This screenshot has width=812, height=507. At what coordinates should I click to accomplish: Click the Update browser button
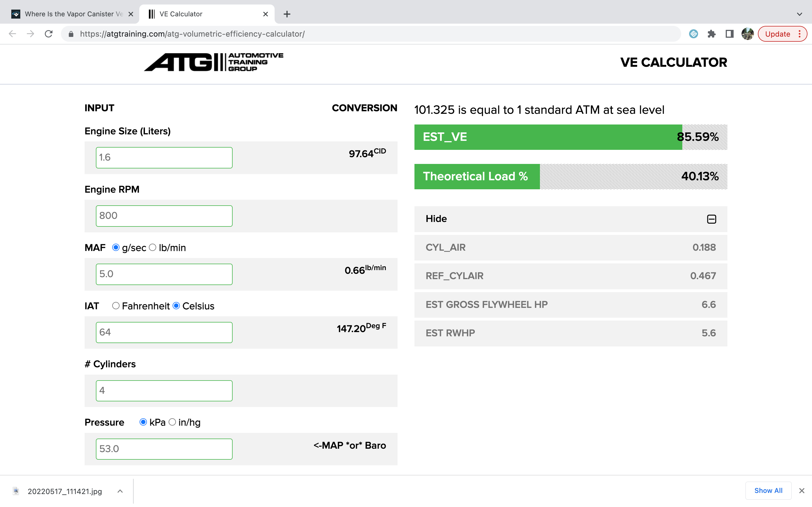click(x=777, y=34)
